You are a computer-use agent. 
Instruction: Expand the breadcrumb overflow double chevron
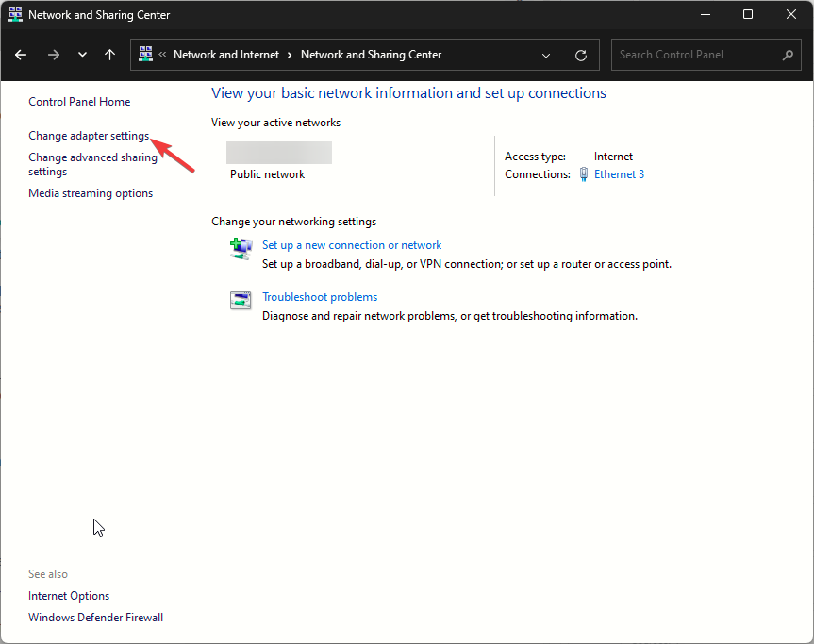coord(162,55)
